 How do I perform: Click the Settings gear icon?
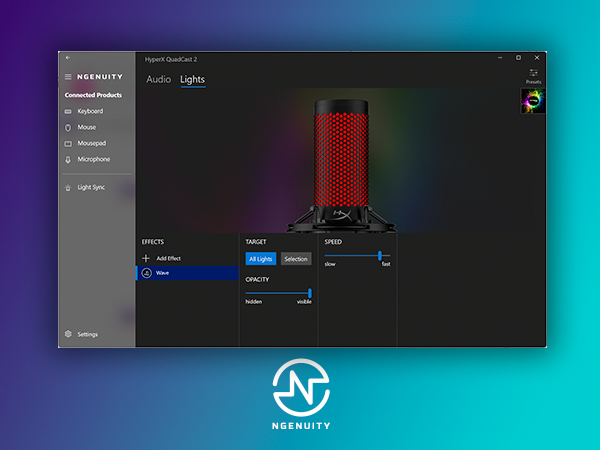coord(68,334)
